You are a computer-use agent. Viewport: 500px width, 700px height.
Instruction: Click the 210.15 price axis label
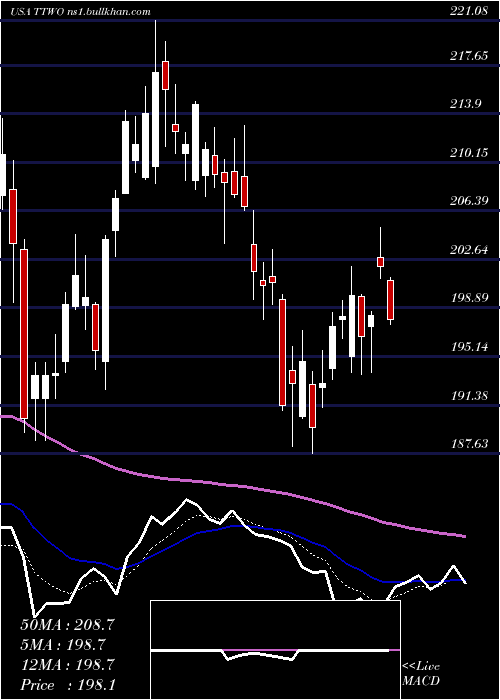[x=468, y=153]
